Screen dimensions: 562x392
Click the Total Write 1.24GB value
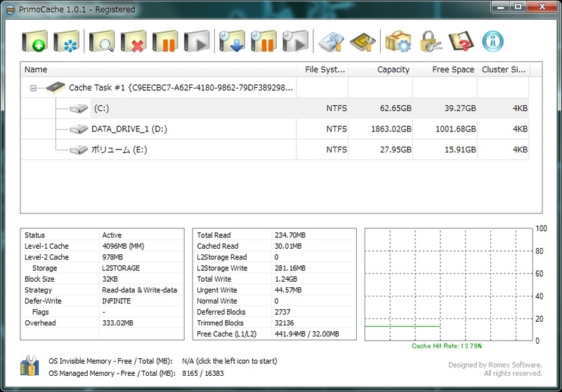coord(286,279)
